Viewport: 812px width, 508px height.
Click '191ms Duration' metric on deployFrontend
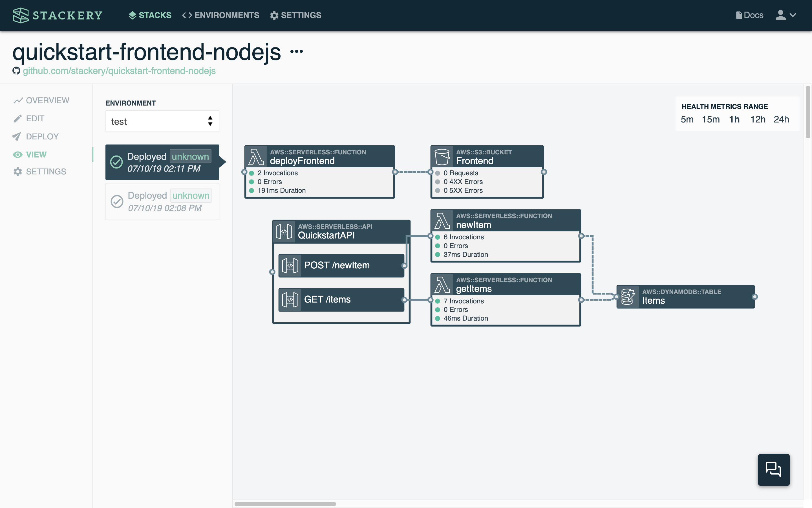(281, 190)
